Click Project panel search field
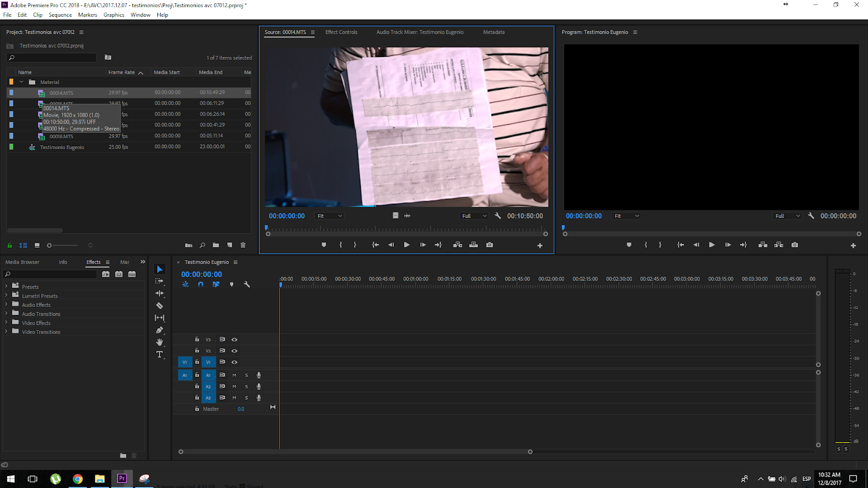The width and height of the screenshot is (868, 488). point(52,57)
